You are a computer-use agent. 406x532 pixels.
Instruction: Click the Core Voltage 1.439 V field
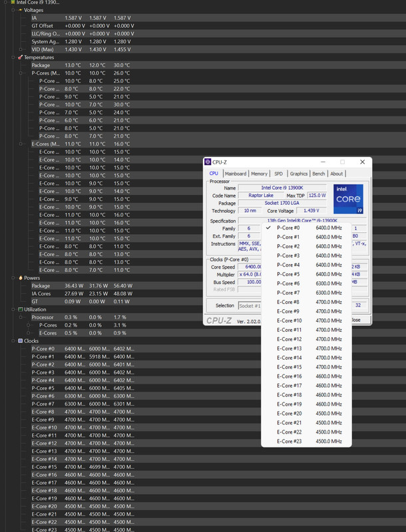point(311,211)
